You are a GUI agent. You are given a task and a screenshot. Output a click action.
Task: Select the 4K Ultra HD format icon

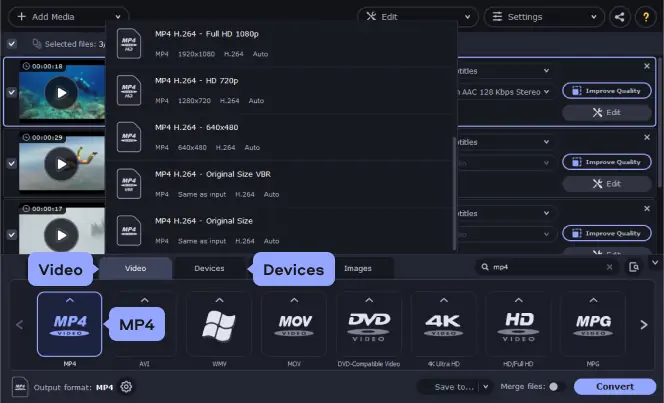443,324
